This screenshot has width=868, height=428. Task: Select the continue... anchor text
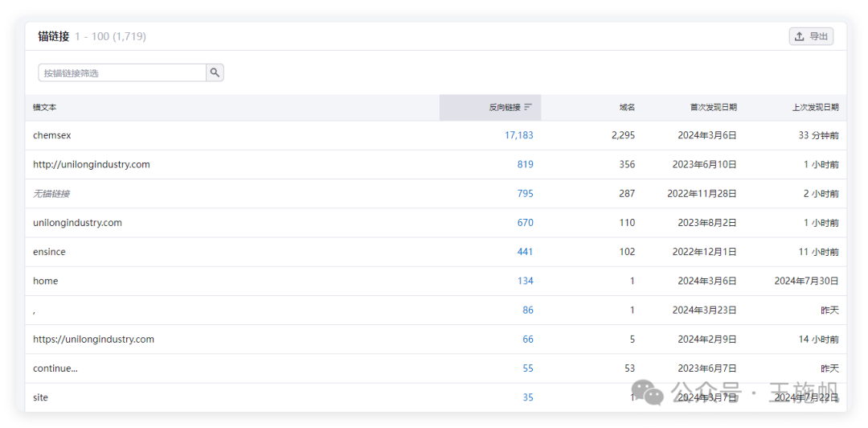tap(55, 368)
